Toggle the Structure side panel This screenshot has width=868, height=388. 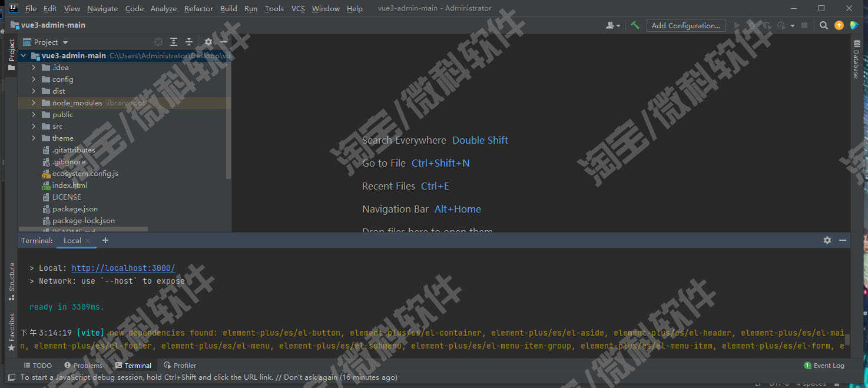pos(11,281)
